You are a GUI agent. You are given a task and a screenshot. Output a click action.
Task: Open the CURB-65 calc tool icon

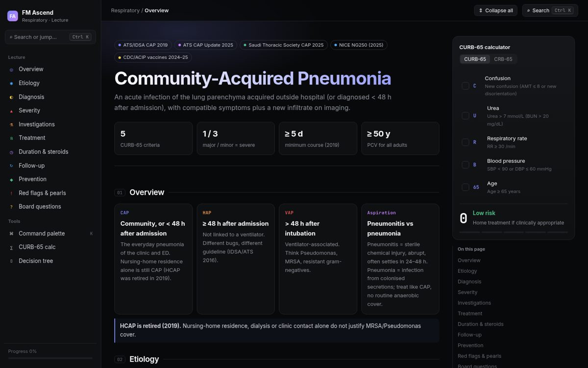pyautogui.click(x=11, y=248)
